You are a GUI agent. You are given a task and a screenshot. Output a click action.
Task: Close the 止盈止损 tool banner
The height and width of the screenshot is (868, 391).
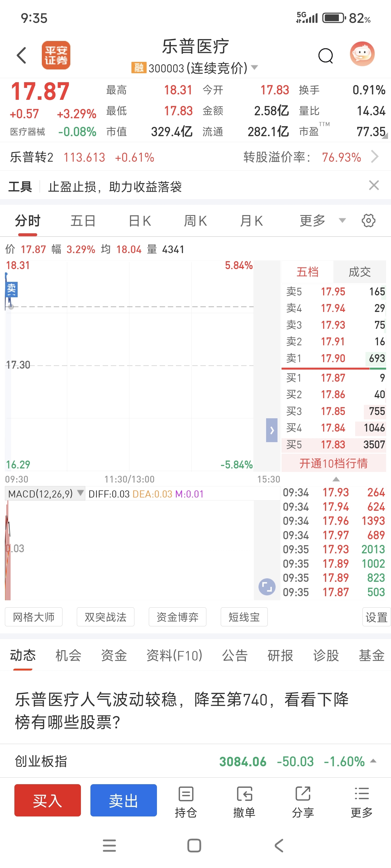coord(374,185)
